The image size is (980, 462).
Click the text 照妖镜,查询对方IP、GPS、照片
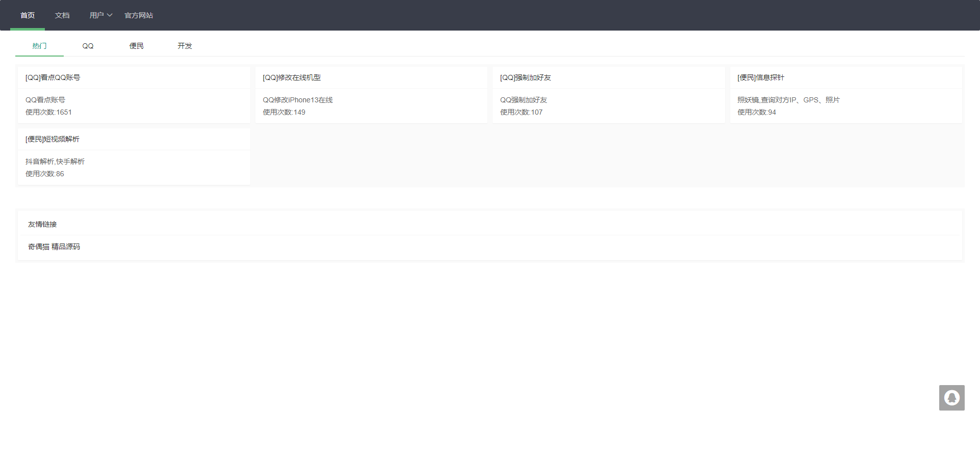pos(788,100)
